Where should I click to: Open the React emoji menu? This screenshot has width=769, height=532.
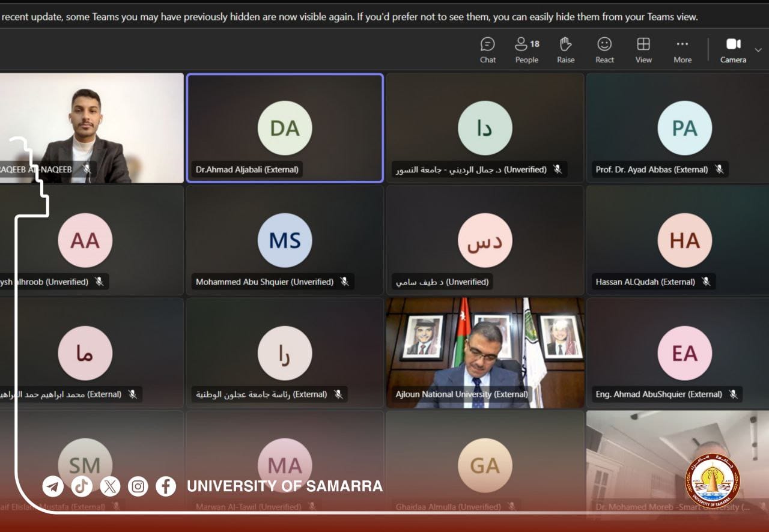point(604,50)
